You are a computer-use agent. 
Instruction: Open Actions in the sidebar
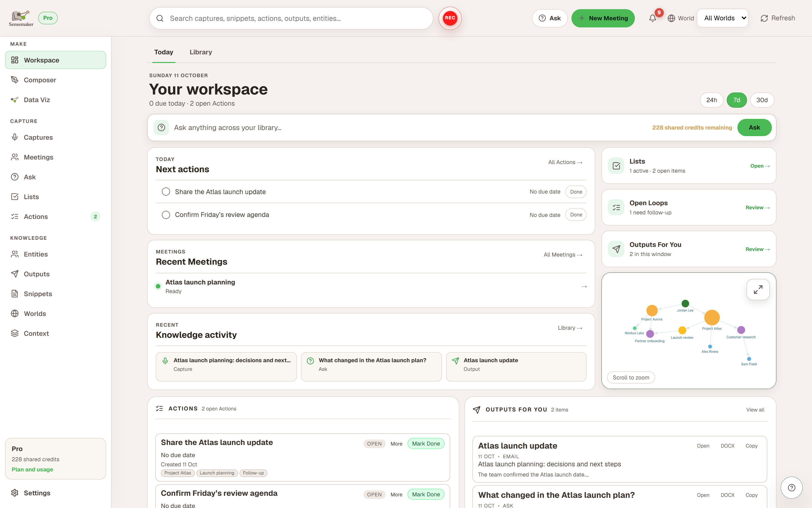(x=55, y=217)
